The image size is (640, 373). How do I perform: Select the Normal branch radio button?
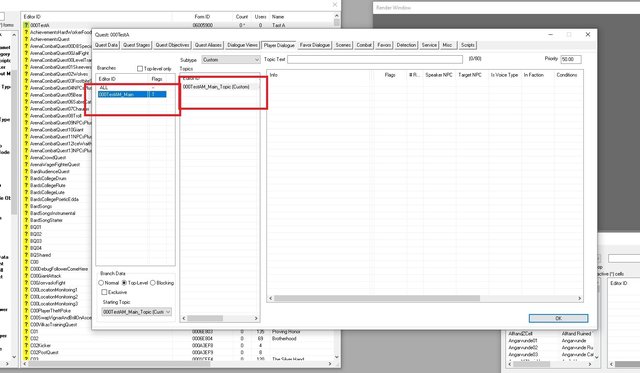[101, 283]
